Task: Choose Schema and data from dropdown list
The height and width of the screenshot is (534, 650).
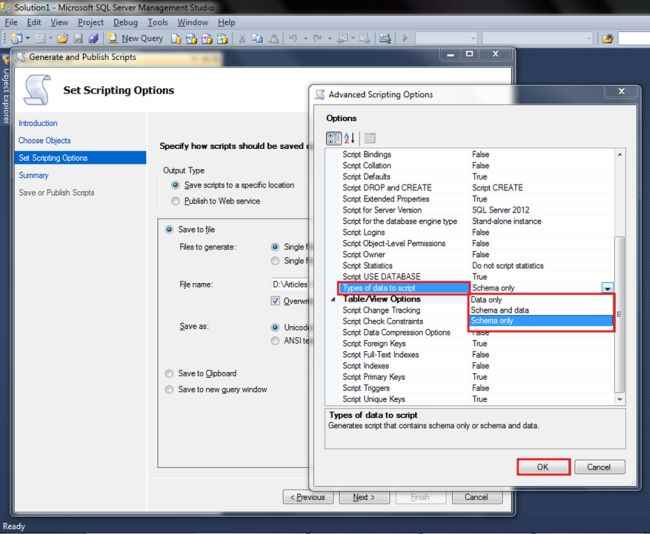Action: (x=541, y=310)
